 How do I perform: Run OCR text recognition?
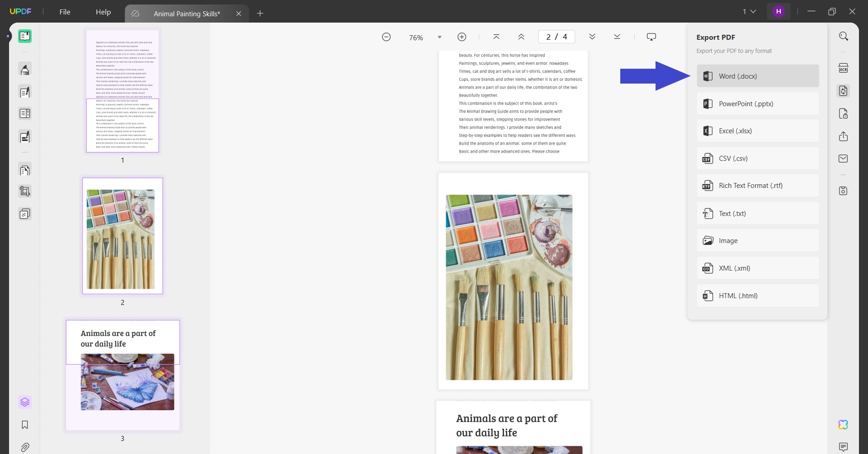(x=844, y=68)
